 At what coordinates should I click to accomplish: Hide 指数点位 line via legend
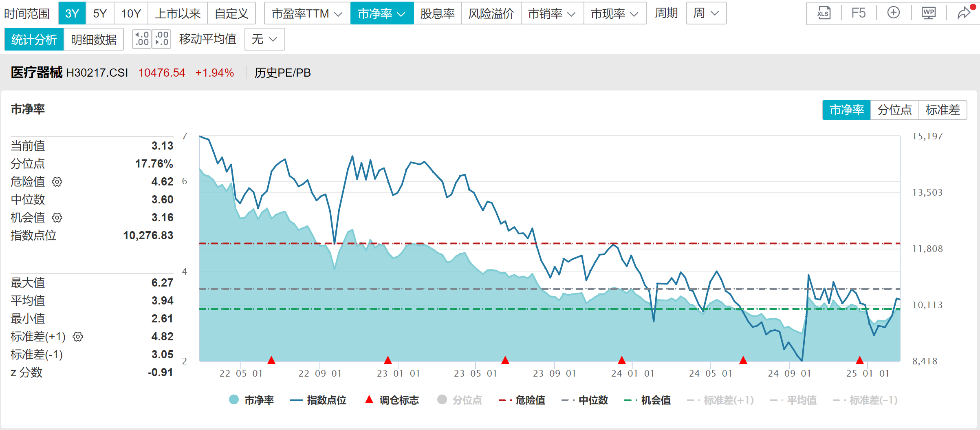(x=318, y=400)
